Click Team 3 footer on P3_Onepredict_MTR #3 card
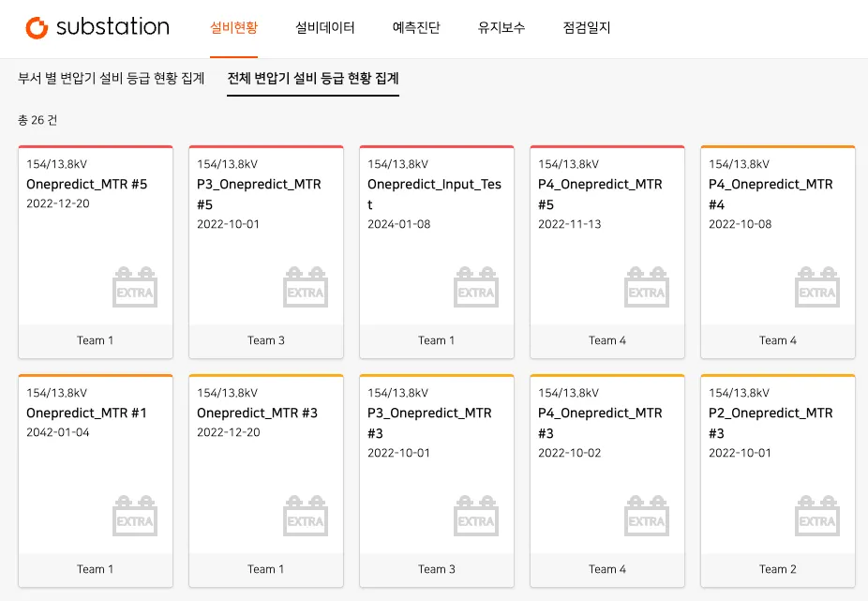Viewport: 868px width, 601px height. tap(437, 569)
